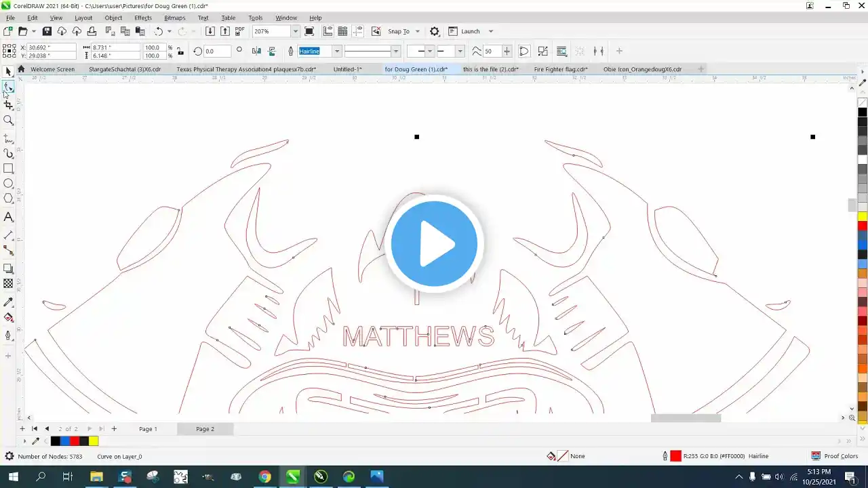Toggle the closed curve button
This screenshot has height=488, width=868.
524,51
